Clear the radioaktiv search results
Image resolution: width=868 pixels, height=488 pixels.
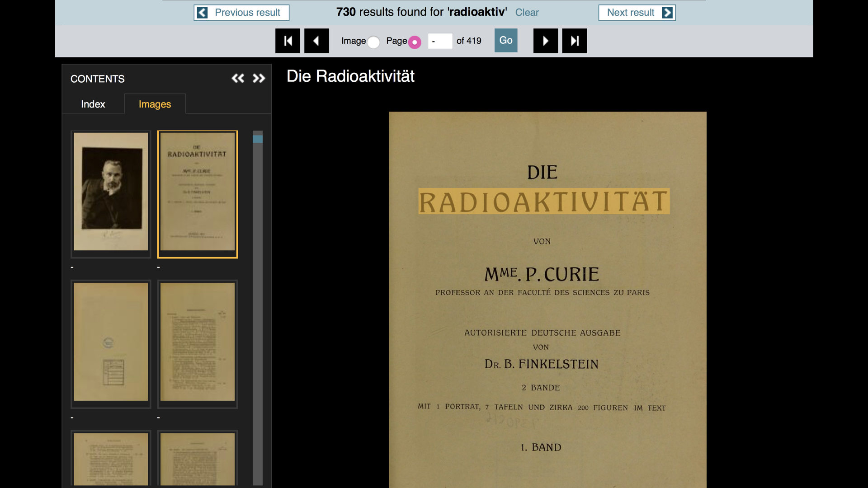527,13
